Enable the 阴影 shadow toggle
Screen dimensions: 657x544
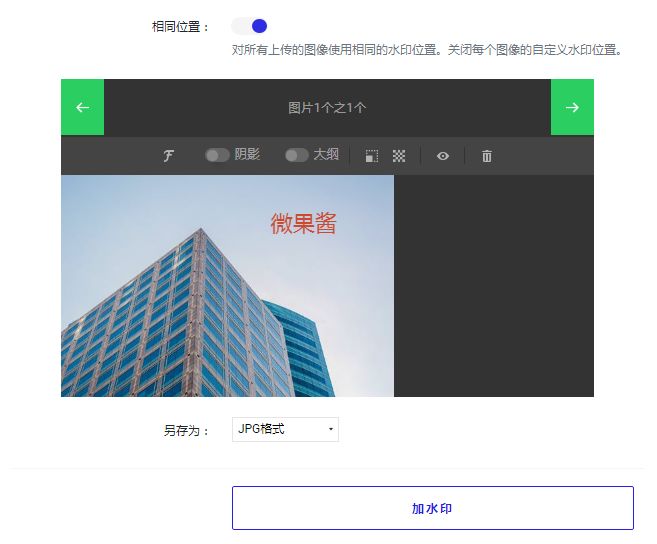[x=217, y=155]
